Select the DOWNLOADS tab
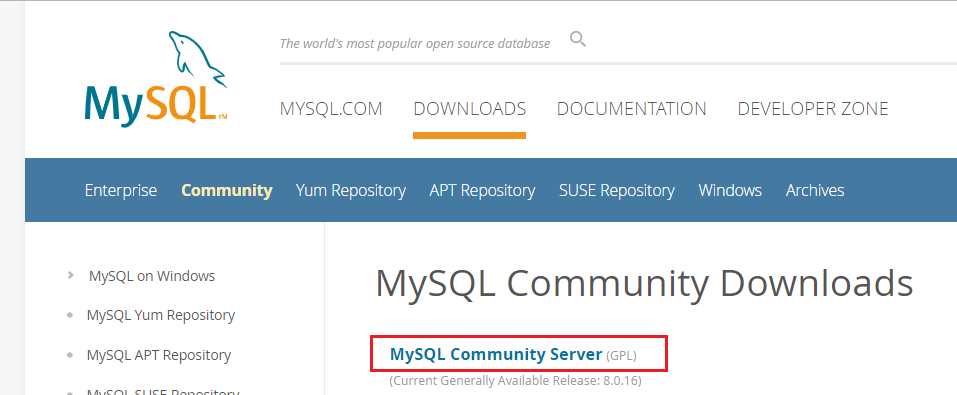The height and width of the screenshot is (395, 957). [x=469, y=109]
